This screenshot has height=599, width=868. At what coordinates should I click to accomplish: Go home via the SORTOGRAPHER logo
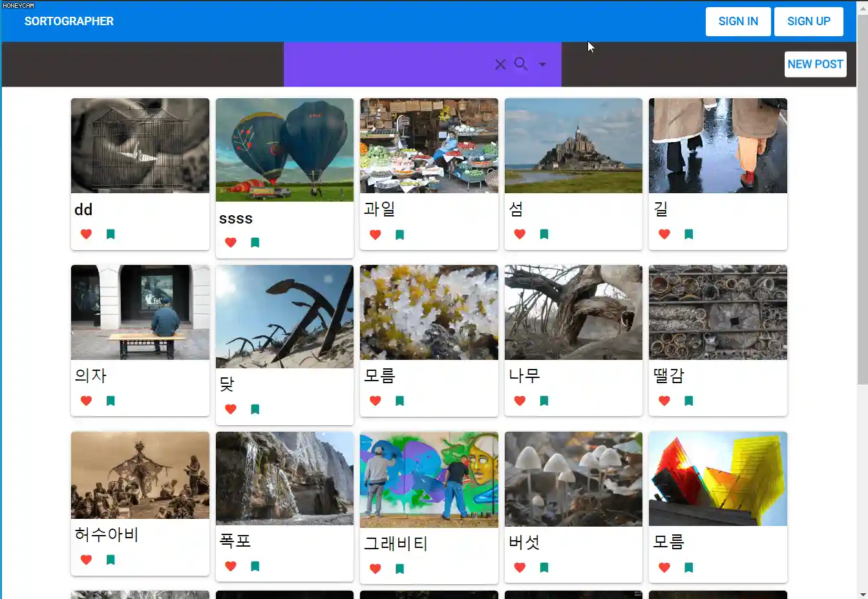69,21
